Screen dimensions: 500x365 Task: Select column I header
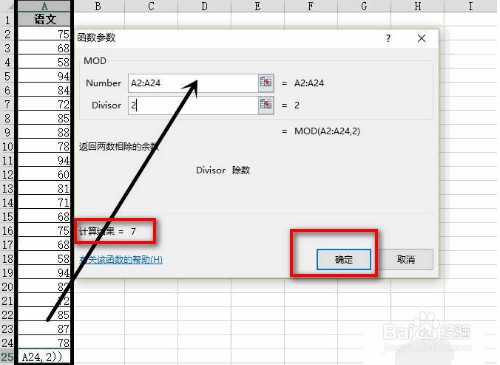click(471, 6)
